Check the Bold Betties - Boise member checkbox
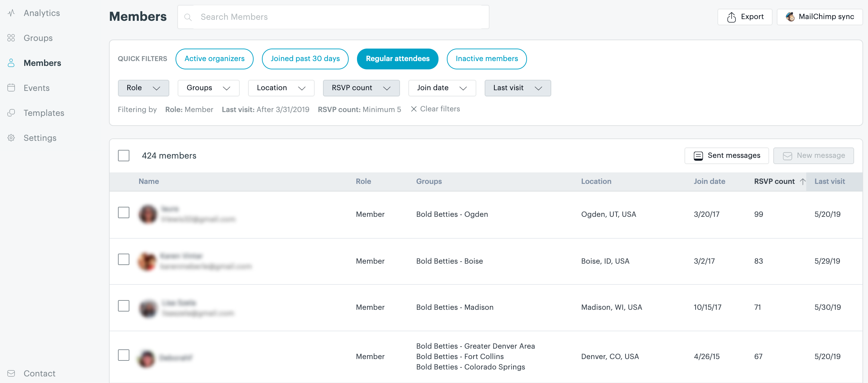 coord(124,260)
